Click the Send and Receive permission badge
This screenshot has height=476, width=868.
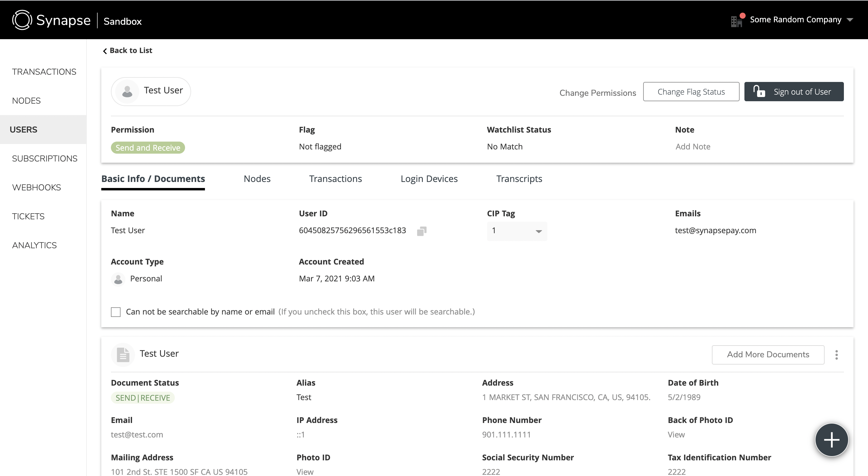pyautogui.click(x=148, y=148)
